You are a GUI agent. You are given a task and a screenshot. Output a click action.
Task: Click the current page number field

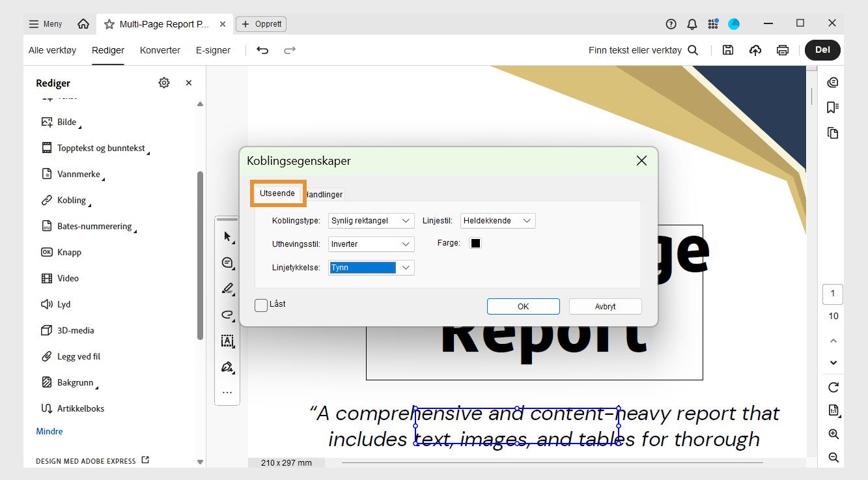(x=833, y=294)
